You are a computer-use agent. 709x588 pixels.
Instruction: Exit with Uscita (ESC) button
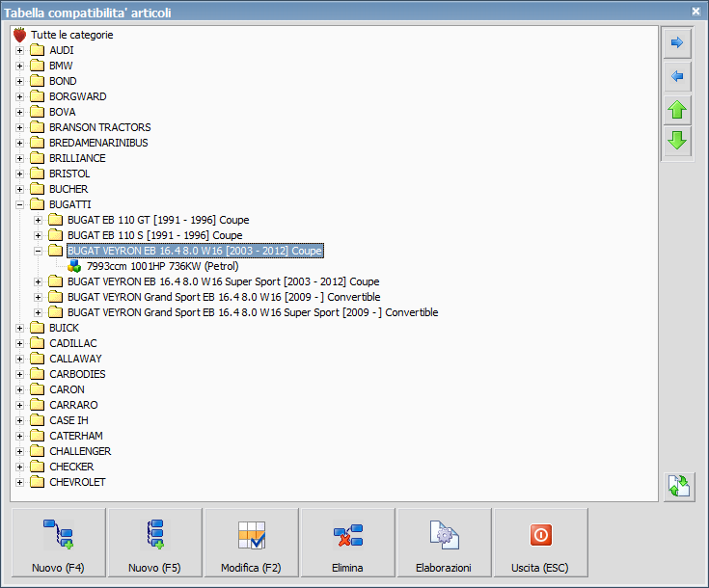coord(540,543)
